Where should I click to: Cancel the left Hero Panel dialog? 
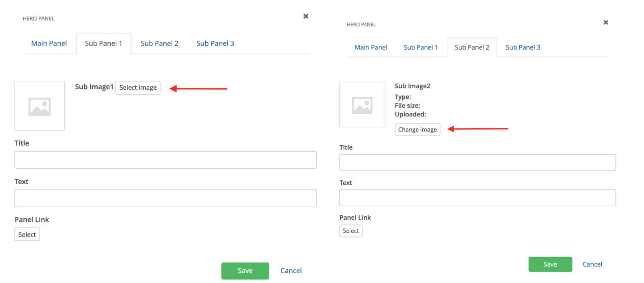coord(291,271)
